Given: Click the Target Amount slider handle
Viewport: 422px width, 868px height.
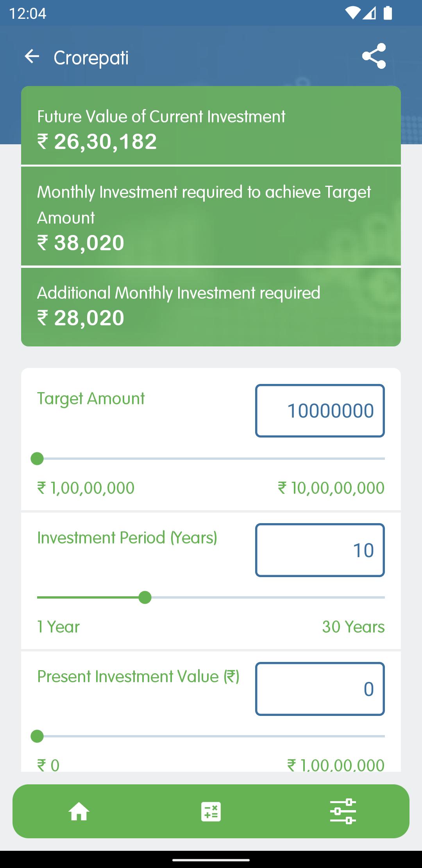Looking at the screenshot, I should pos(37,459).
